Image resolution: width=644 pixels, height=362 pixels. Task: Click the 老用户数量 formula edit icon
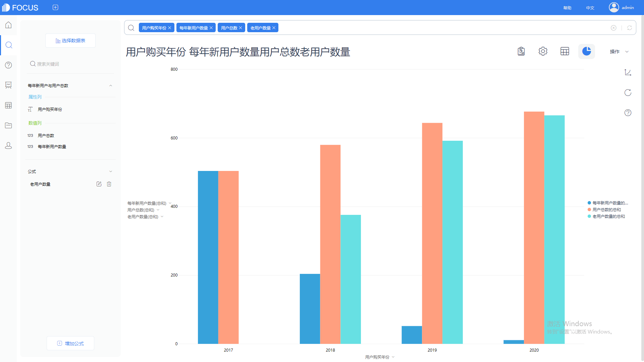(98, 184)
